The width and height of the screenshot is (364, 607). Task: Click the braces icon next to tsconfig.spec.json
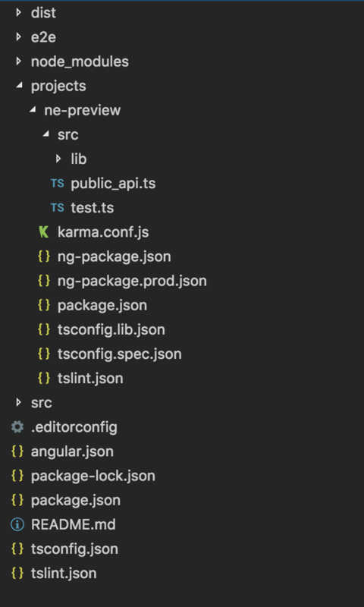click(44, 354)
